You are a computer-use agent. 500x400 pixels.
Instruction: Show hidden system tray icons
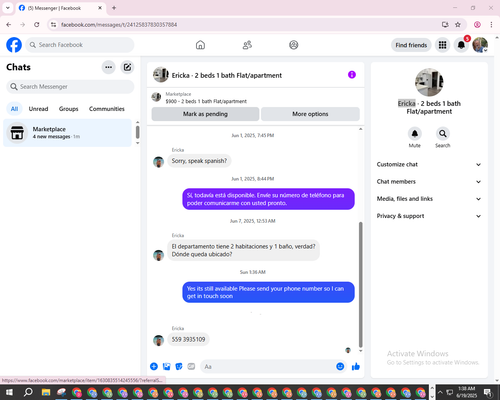pyautogui.click(x=440, y=392)
